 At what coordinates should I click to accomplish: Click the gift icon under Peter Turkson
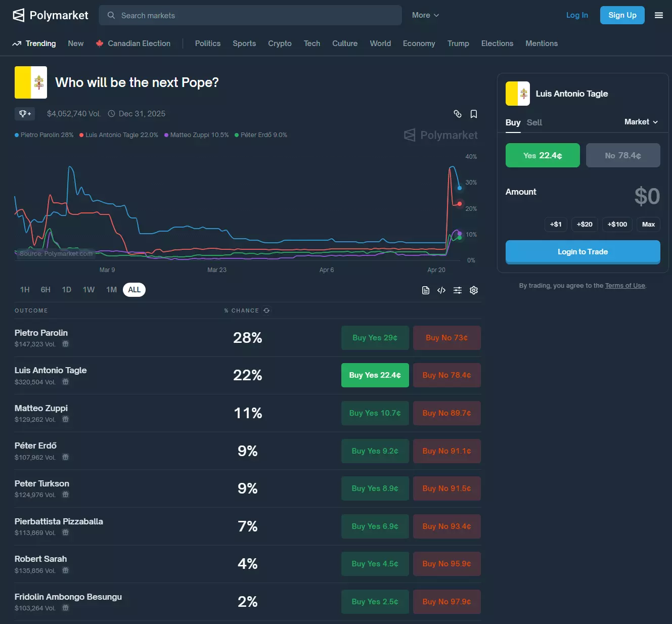[x=65, y=495]
